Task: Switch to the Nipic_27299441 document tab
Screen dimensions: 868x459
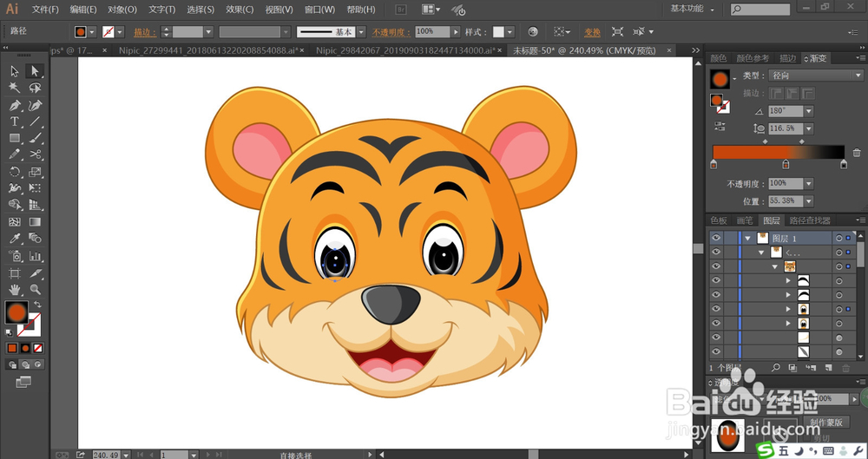Action: pyautogui.click(x=208, y=50)
